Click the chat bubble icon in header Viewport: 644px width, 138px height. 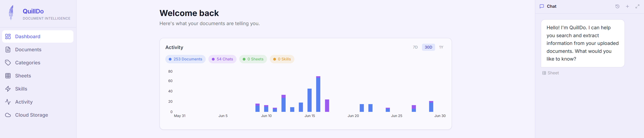[x=542, y=7]
